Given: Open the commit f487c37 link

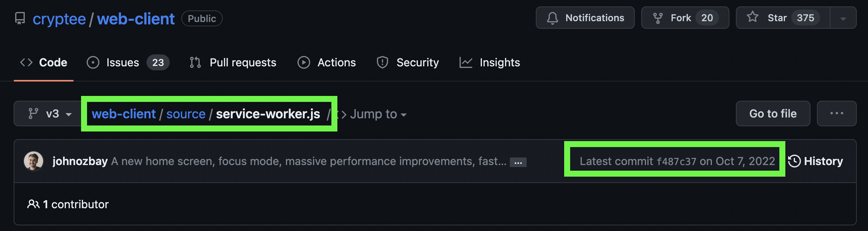Looking at the screenshot, I should (x=676, y=161).
